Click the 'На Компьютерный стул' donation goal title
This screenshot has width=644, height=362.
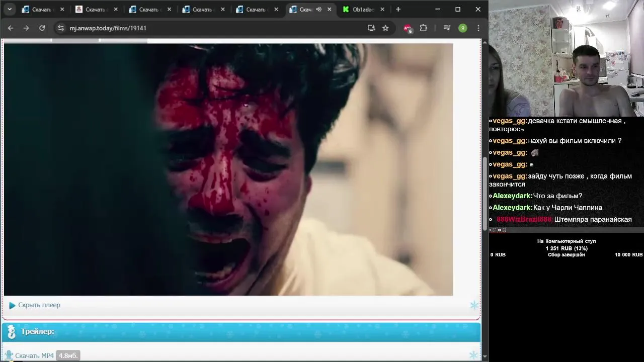coord(567,241)
